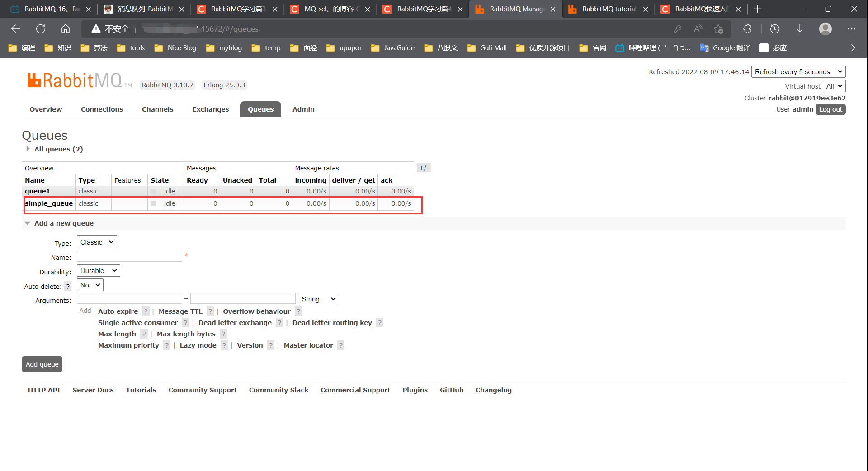The width and height of the screenshot is (868, 471).
Task: Open refresh interval dropdown
Action: (x=798, y=72)
